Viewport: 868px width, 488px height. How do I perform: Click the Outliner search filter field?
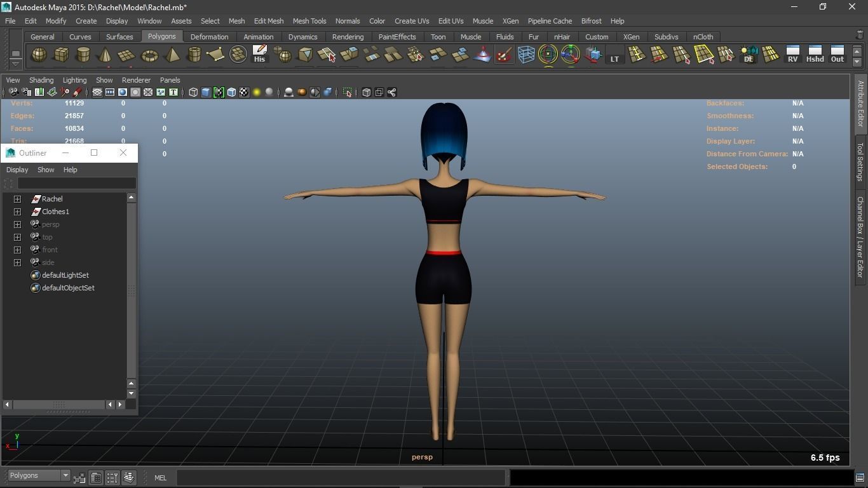click(76, 184)
